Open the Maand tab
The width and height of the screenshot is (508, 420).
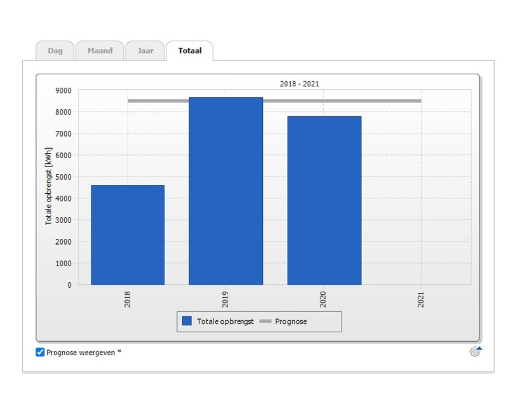click(100, 51)
